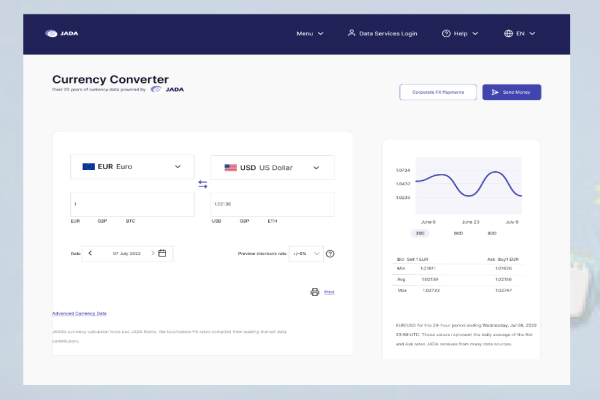
Task: Open the Menu dropdown in the header
Action: click(x=310, y=34)
